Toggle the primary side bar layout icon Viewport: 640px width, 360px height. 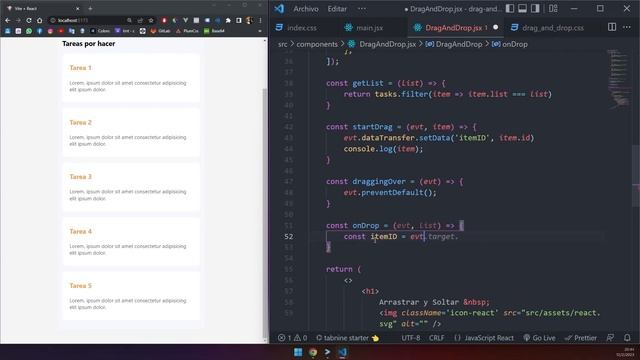pyautogui.click(x=510, y=8)
